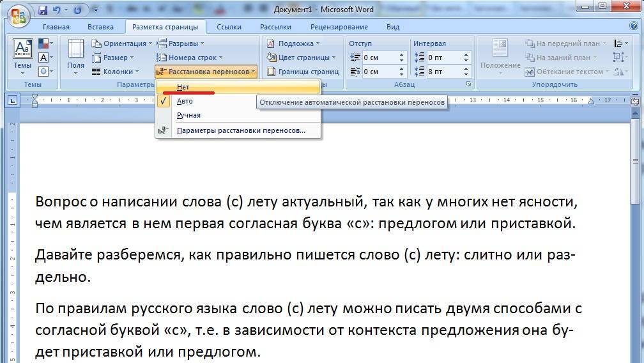Open Параметры расстановки переносов settings
Image resolution: width=644 pixels, height=363 pixels.
(238, 130)
